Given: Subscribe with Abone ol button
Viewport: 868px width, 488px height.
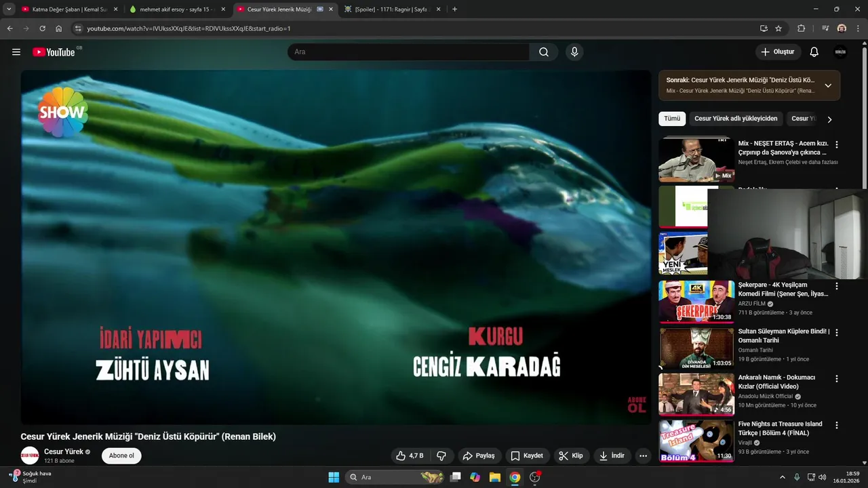Looking at the screenshot, I should tap(121, 455).
